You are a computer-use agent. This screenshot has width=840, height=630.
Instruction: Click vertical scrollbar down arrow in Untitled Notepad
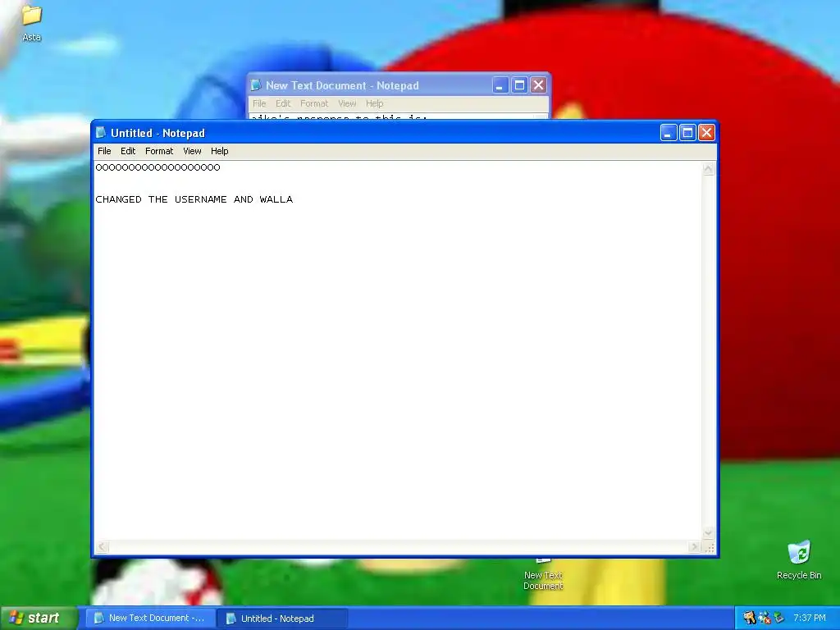tap(708, 533)
